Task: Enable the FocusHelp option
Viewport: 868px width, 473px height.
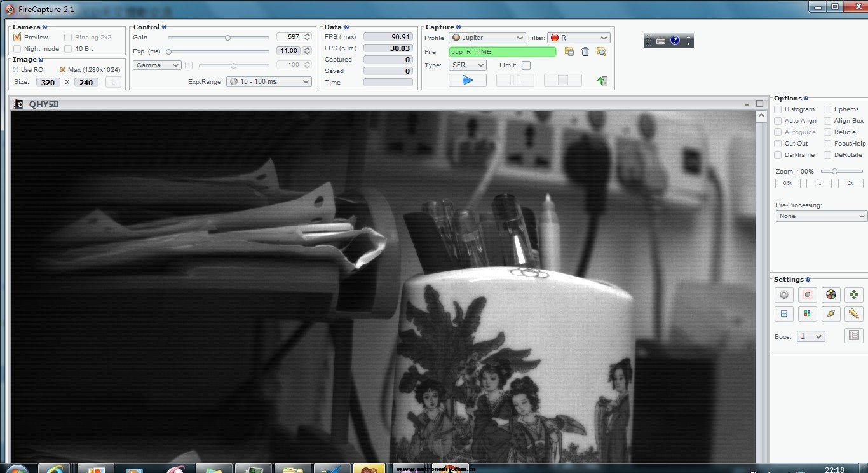Action: (828, 144)
